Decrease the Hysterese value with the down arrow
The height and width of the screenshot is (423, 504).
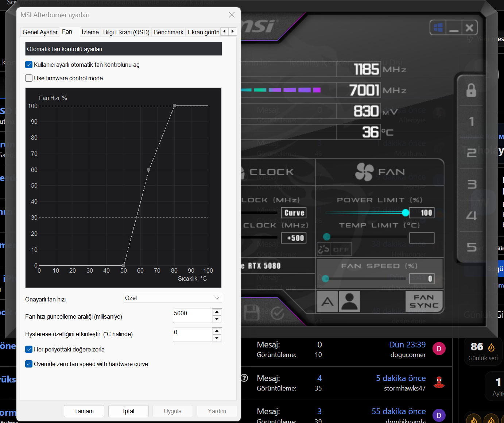[217, 338]
